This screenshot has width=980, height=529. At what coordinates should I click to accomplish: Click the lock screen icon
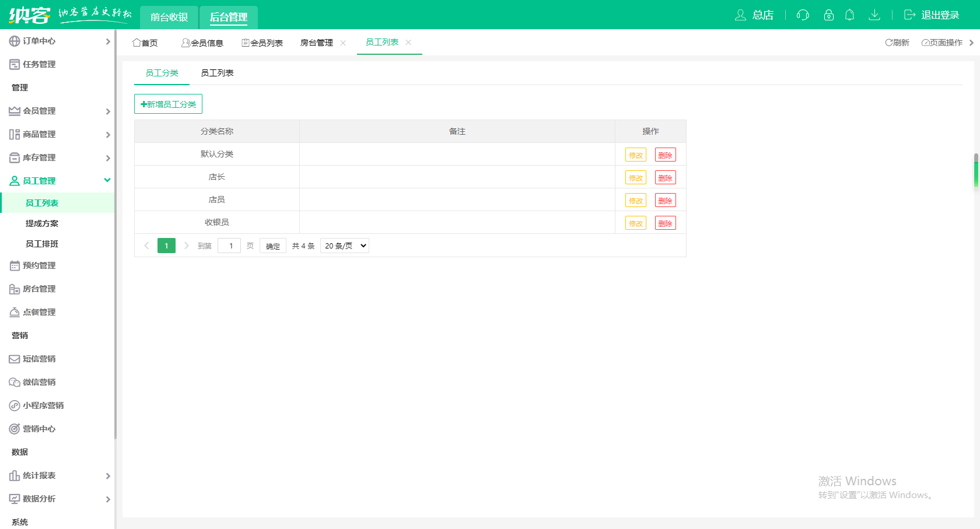click(828, 15)
